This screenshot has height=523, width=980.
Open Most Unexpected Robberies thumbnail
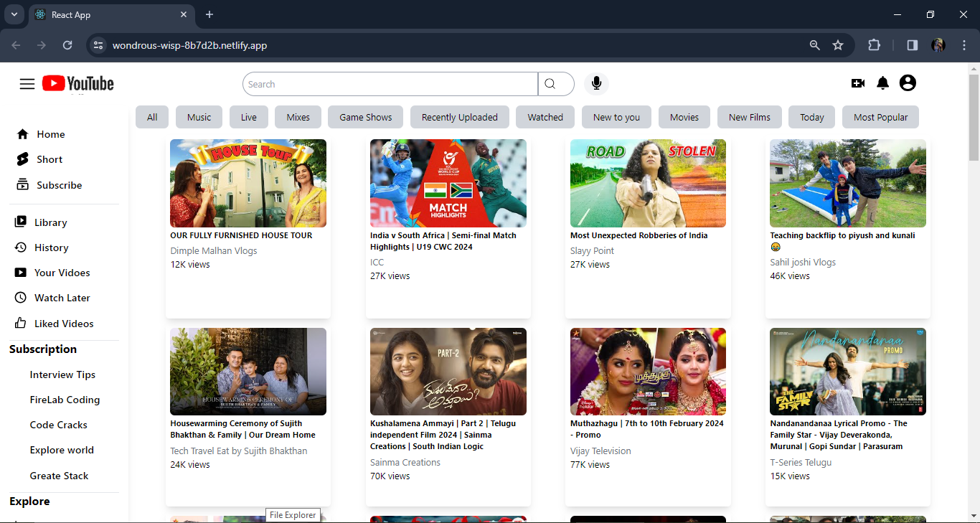coord(648,183)
